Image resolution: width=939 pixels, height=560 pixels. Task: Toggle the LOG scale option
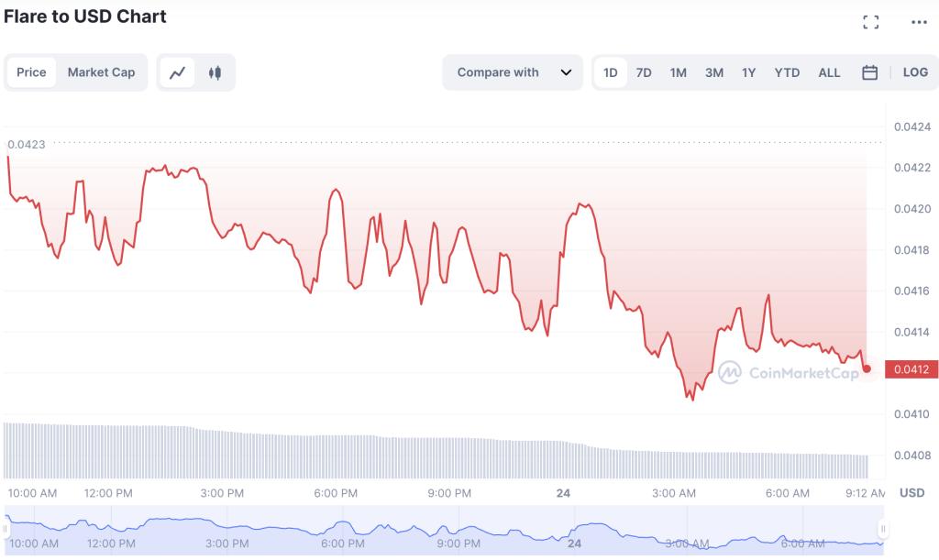coord(915,72)
